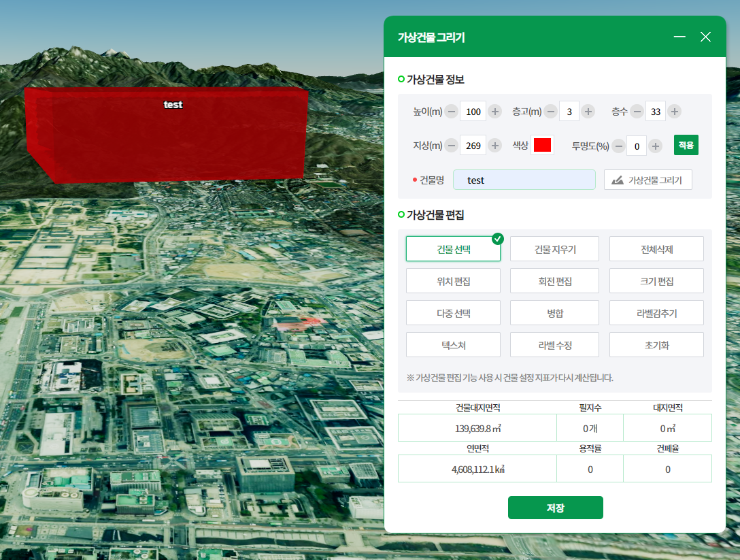The width and height of the screenshot is (740, 560).
Task: Decrease the 높이(m) height value
Action: (452, 112)
